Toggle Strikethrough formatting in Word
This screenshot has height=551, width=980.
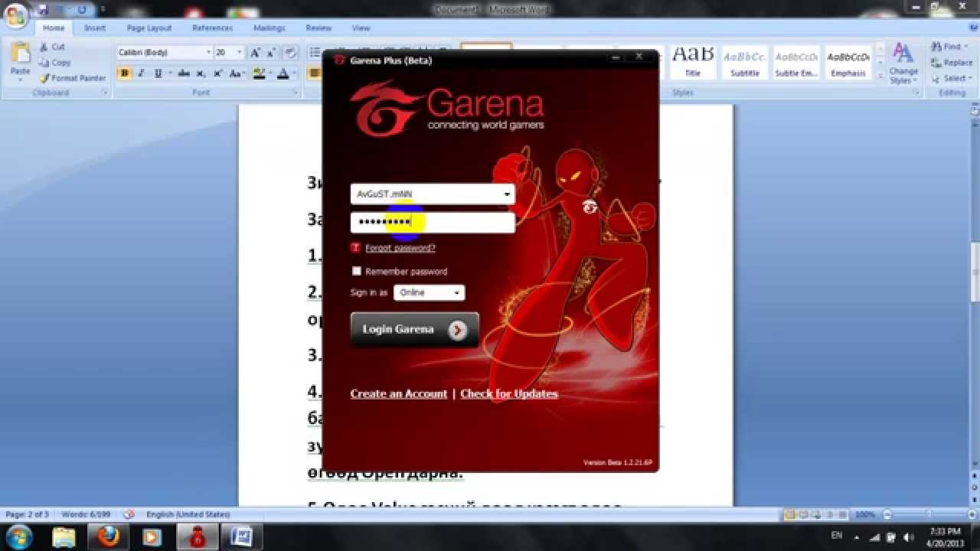[184, 73]
